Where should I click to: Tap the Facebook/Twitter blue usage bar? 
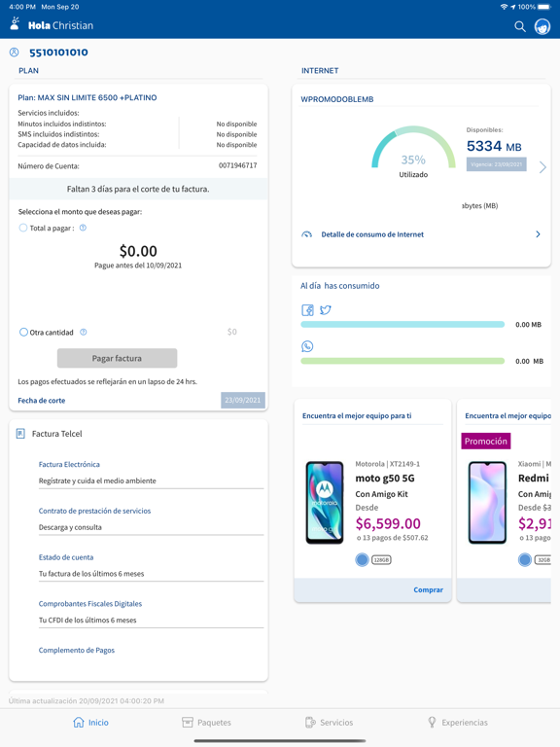pyautogui.click(x=402, y=325)
